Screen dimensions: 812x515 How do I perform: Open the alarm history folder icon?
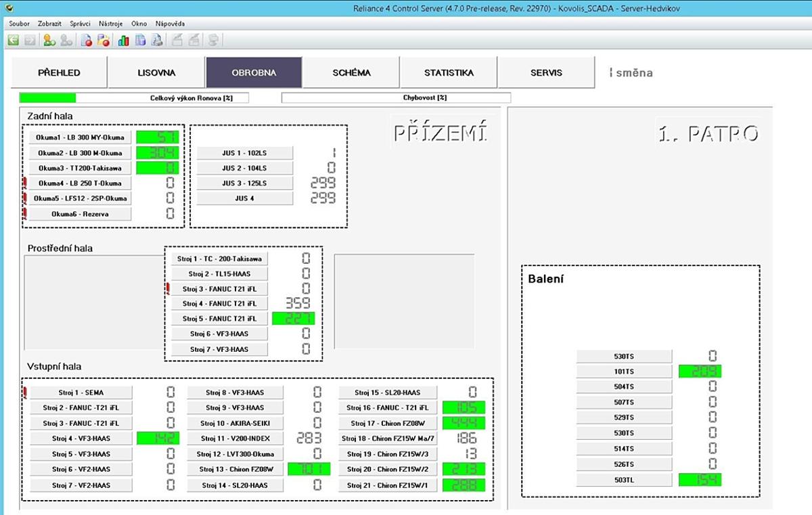coord(104,41)
